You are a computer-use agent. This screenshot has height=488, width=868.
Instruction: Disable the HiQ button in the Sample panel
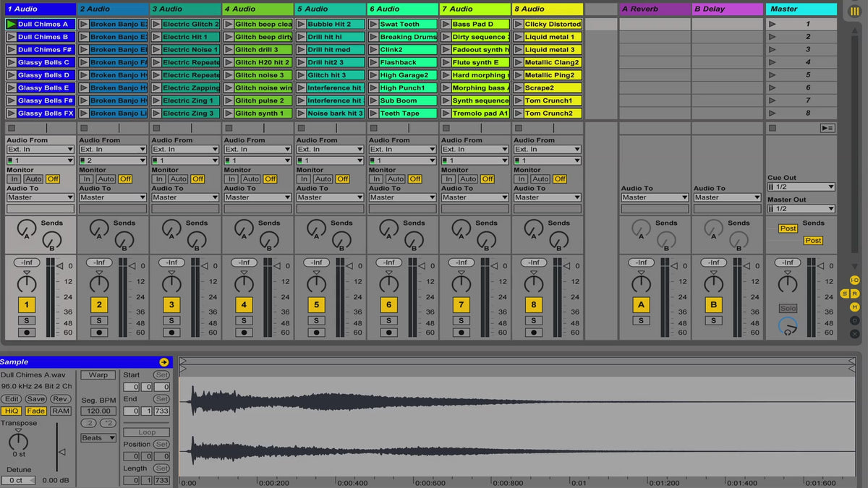pos(11,411)
